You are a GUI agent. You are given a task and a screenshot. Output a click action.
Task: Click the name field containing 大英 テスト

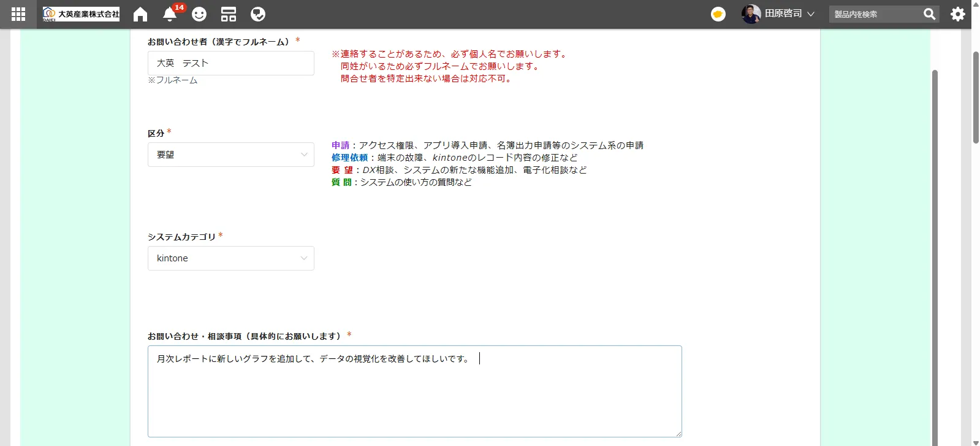pos(230,63)
